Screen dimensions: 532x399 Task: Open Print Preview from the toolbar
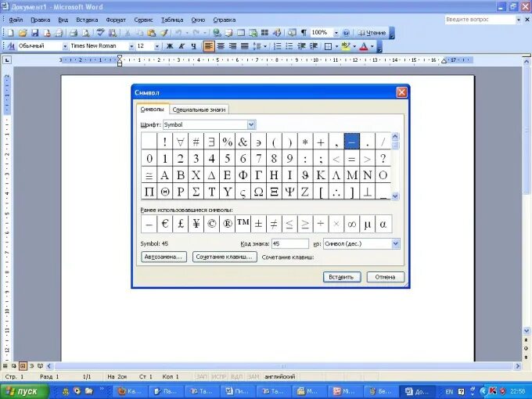click(x=86, y=33)
